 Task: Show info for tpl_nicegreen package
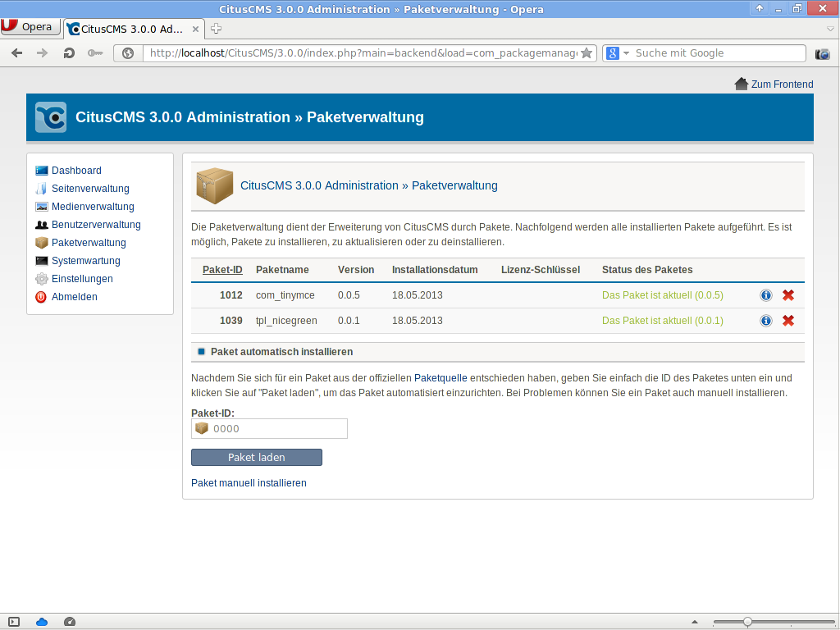click(766, 321)
